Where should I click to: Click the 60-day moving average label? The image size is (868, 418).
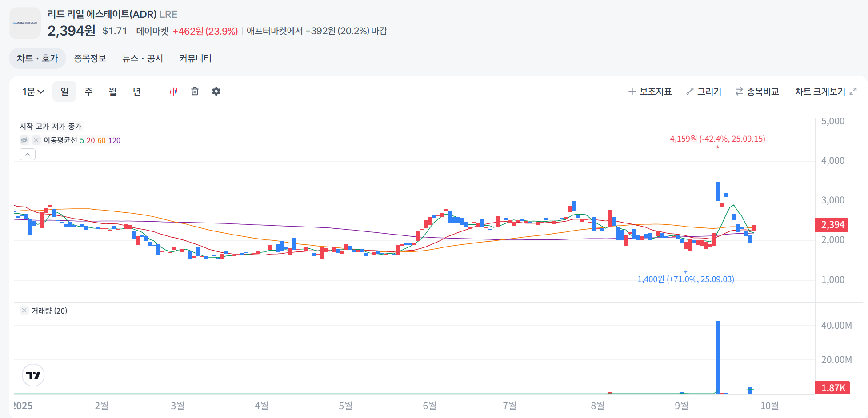point(101,140)
